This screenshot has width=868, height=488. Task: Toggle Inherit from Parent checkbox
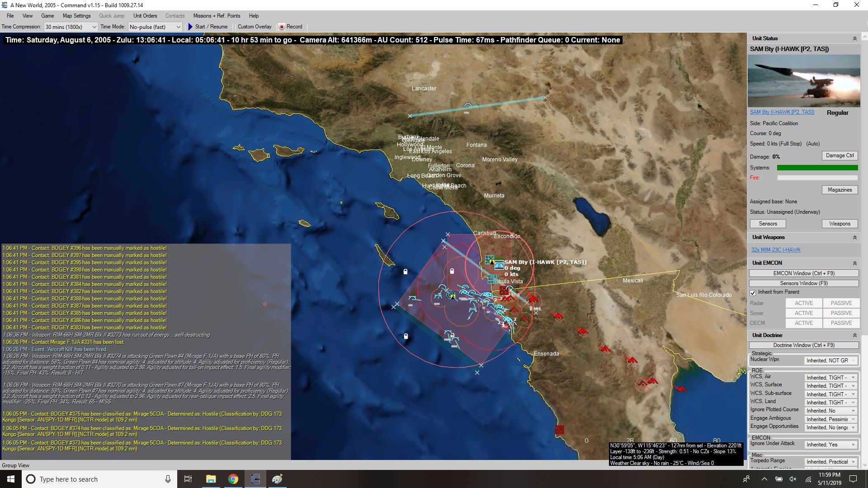tap(753, 292)
